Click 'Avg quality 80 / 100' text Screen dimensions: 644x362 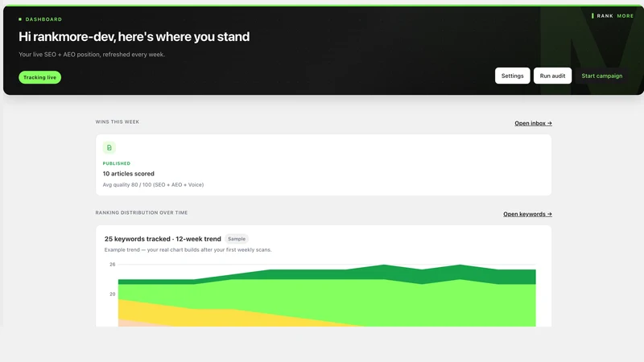[153, 185]
